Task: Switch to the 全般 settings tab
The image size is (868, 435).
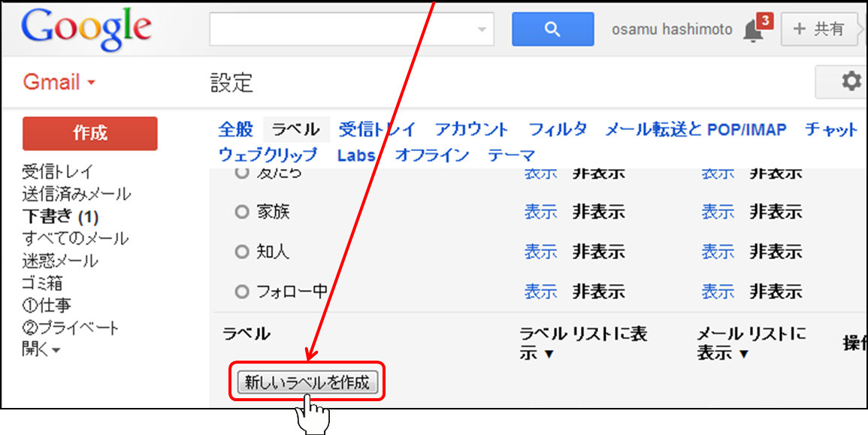Action: click(236, 129)
